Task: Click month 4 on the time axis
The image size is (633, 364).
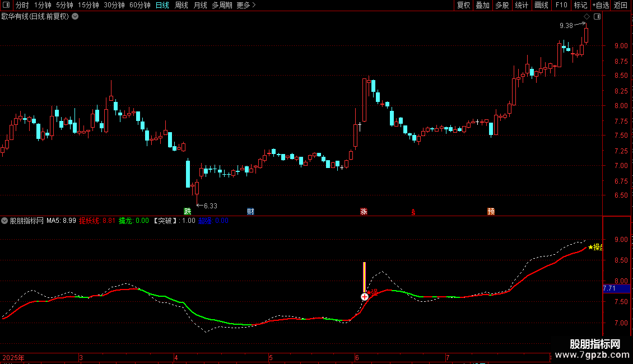Action: (176, 357)
